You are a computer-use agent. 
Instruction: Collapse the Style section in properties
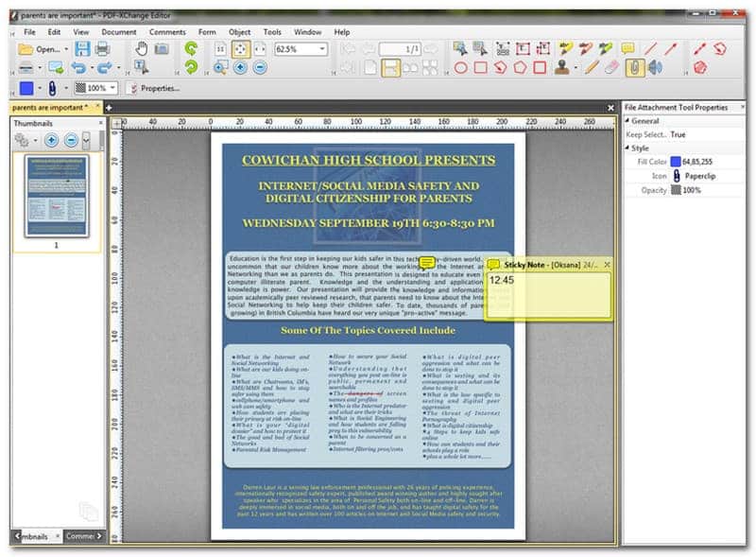627,148
